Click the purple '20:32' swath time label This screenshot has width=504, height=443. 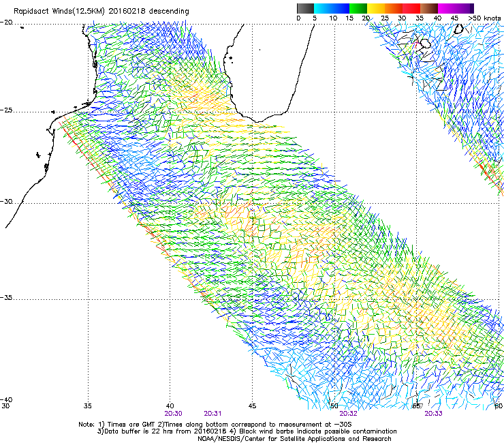click(349, 414)
